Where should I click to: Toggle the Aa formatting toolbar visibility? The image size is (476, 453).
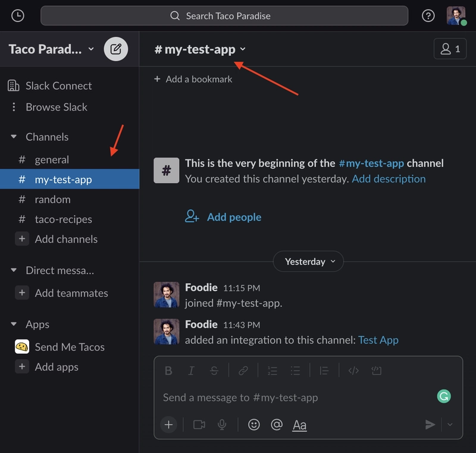pyautogui.click(x=300, y=424)
